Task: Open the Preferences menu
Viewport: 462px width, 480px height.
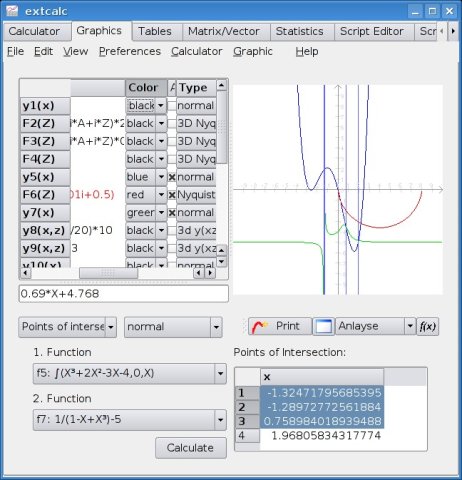Action: click(x=130, y=51)
